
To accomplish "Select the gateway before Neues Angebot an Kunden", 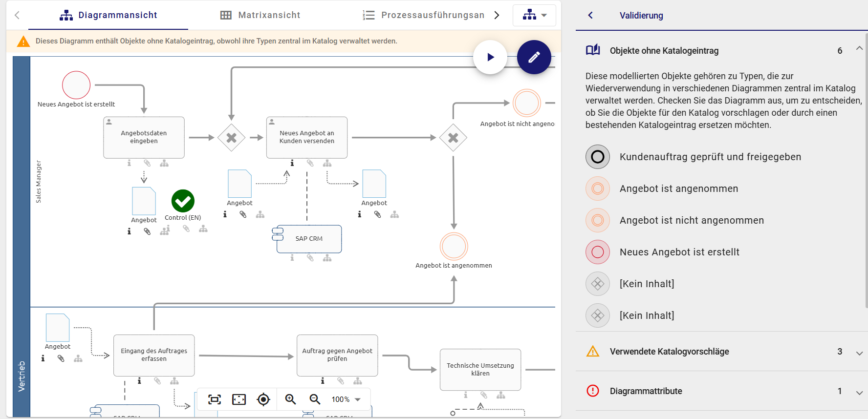I will 231,138.
